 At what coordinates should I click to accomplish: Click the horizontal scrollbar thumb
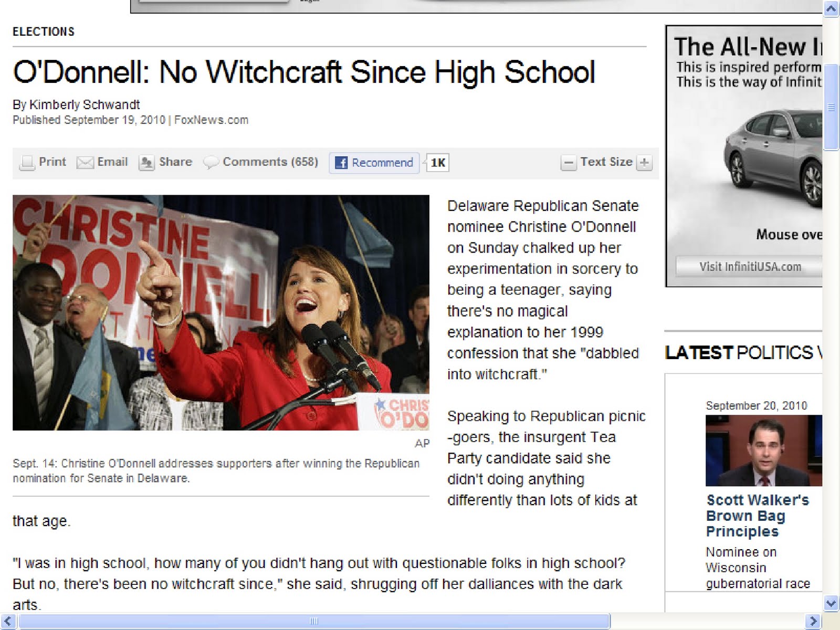[314, 621]
